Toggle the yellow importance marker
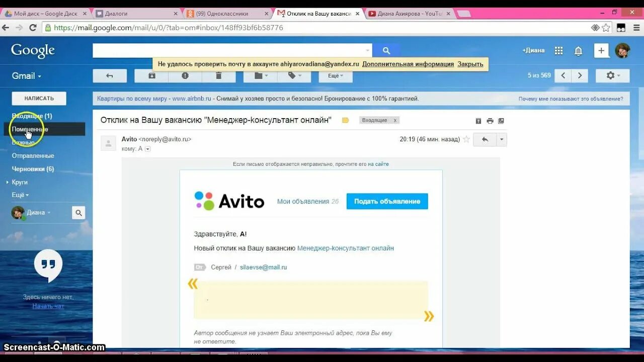 pos(345,120)
